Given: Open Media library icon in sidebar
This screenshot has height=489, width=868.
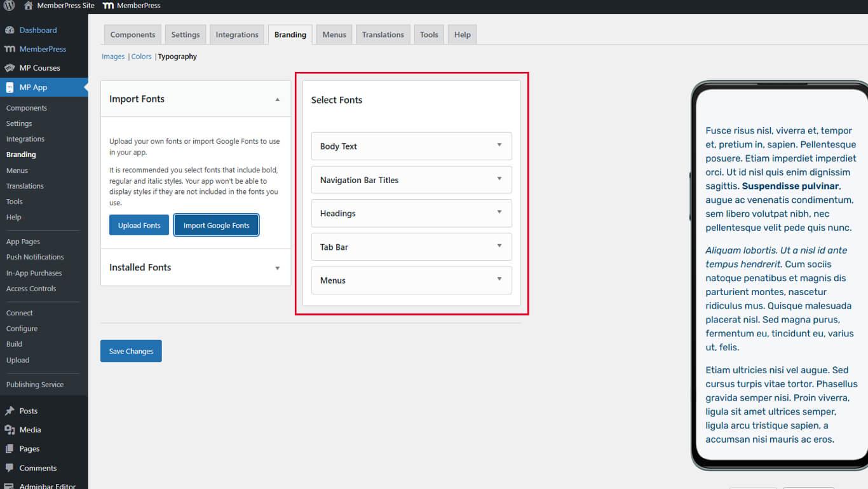Looking at the screenshot, I should point(10,430).
